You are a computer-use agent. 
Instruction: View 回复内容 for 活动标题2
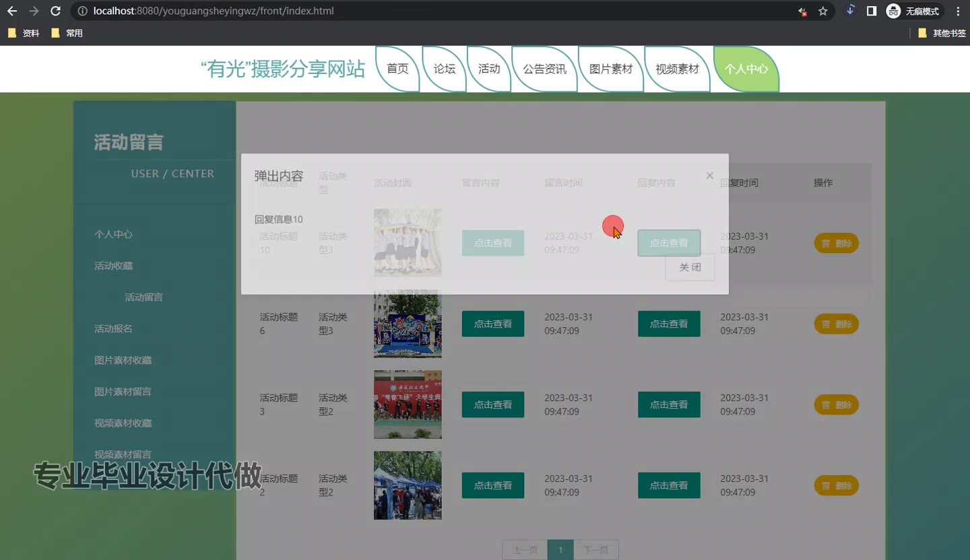(x=669, y=485)
